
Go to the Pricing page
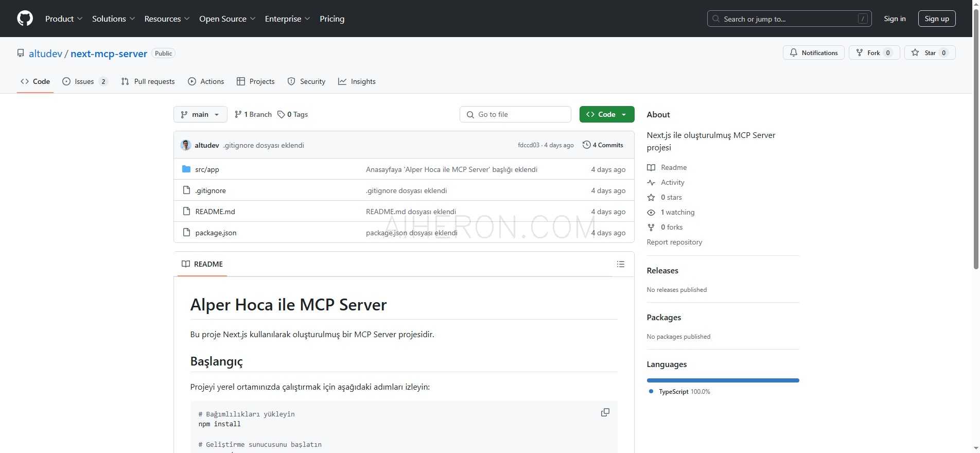[x=332, y=19]
